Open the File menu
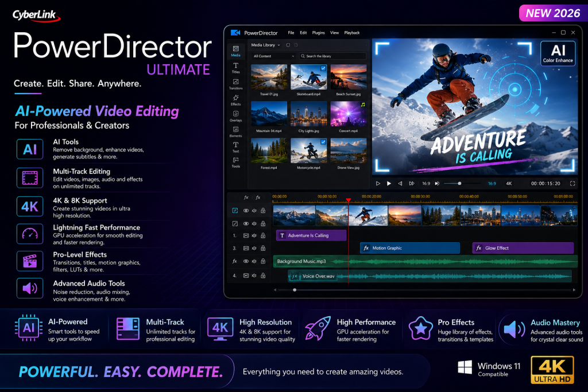Viewport: 588px width, 392px height. pyautogui.click(x=291, y=33)
